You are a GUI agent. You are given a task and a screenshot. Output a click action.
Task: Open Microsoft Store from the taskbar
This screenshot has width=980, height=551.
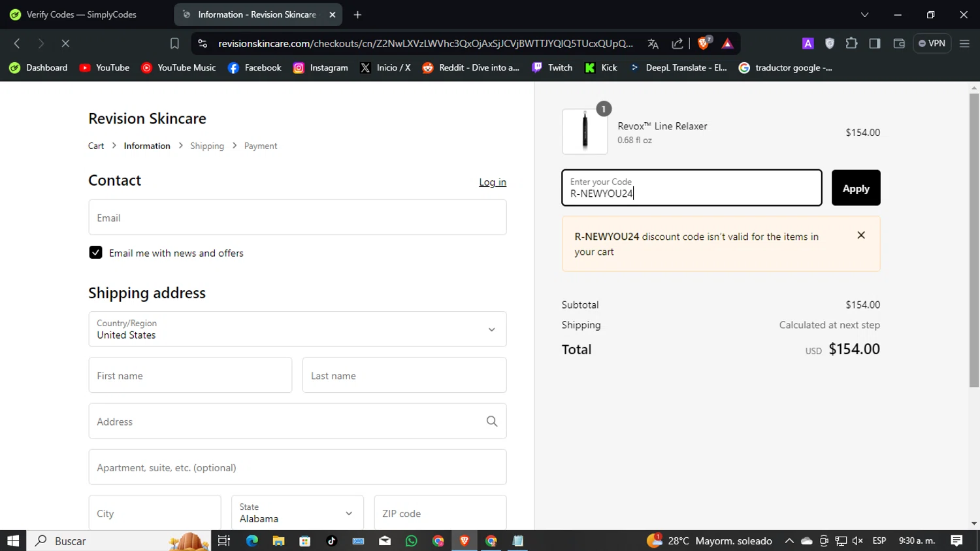coord(305,541)
